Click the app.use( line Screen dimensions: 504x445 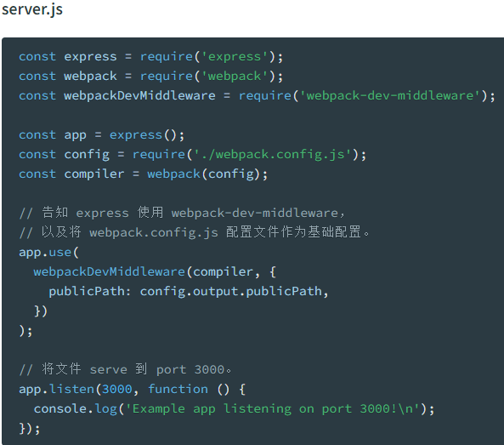tap(48, 253)
